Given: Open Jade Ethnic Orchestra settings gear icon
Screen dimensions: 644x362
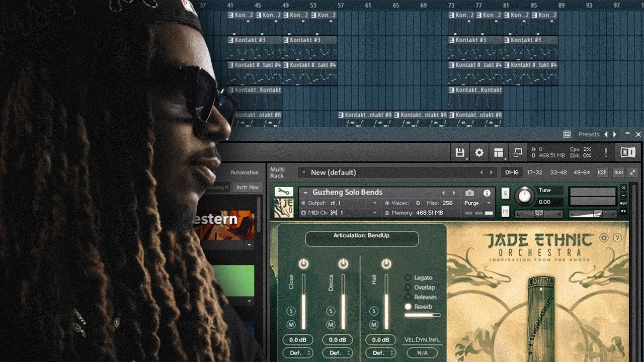Looking at the screenshot, I should (604, 238).
